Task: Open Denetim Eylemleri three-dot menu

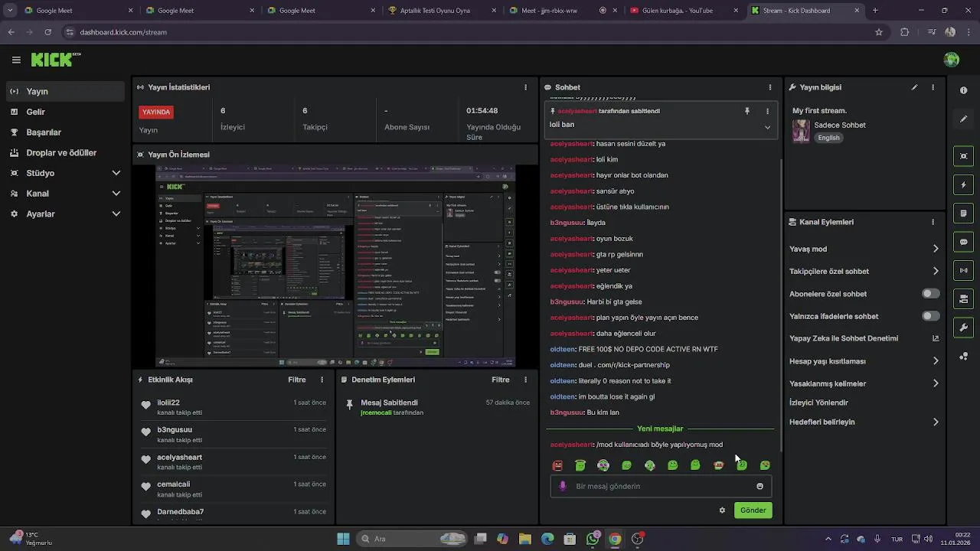Action: [525, 380]
